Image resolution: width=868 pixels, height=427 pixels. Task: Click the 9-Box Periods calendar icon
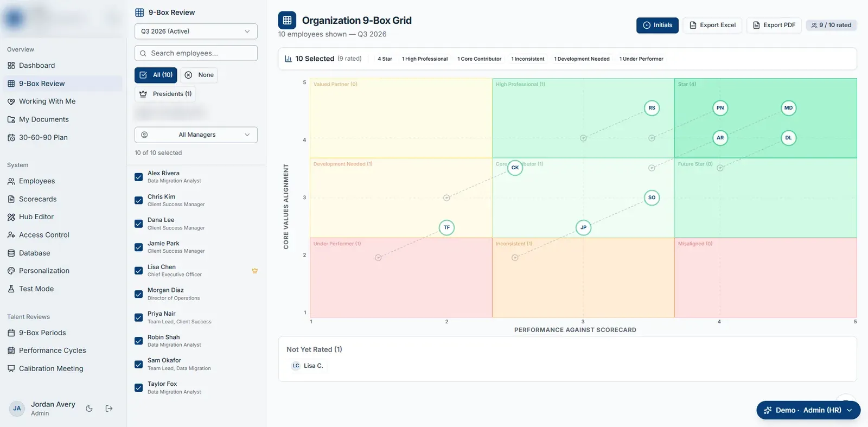[x=11, y=333]
